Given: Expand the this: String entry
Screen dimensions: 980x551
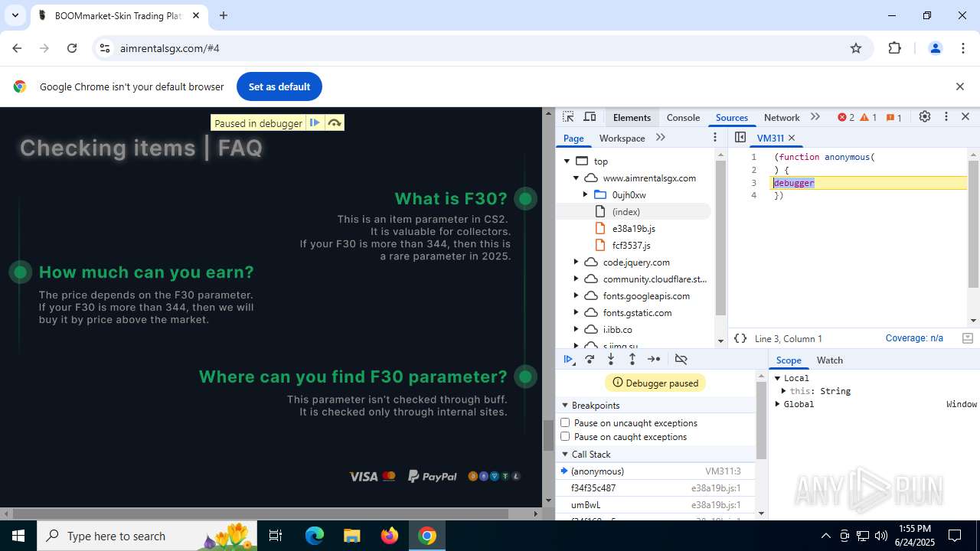Looking at the screenshot, I should [x=784, y=391].
